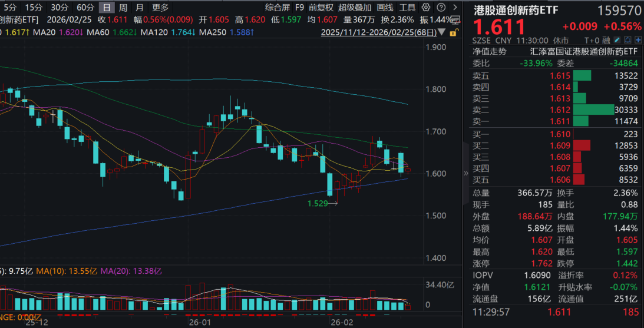
Task: Open the 超级叠加 overlay menu
Action: point(355,8)
